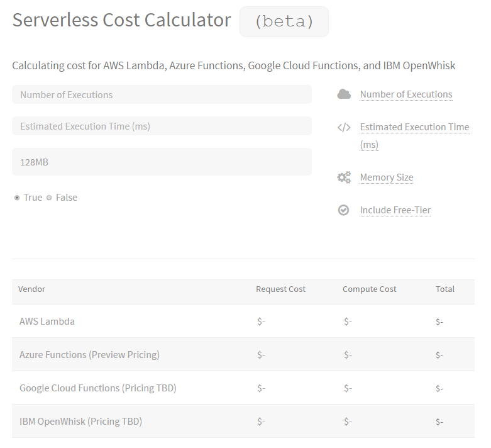This screenshot has width=491, height=448.
Task: Click the cloud icon beside Number of Executions
Action: click(344, 94)
